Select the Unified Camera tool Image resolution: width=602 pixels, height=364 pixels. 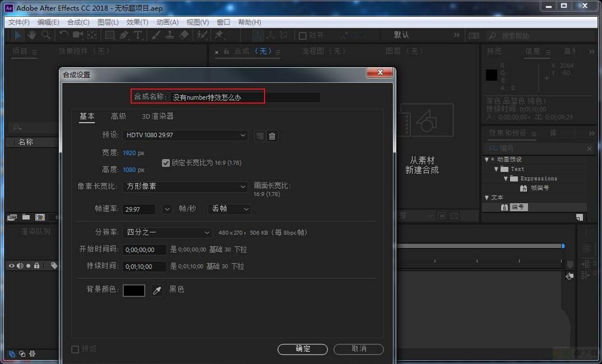(78, 35)
